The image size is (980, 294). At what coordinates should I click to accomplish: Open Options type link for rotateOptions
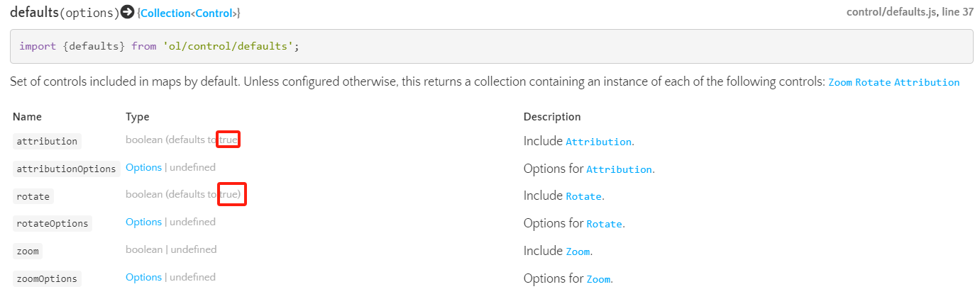point(143,222)
